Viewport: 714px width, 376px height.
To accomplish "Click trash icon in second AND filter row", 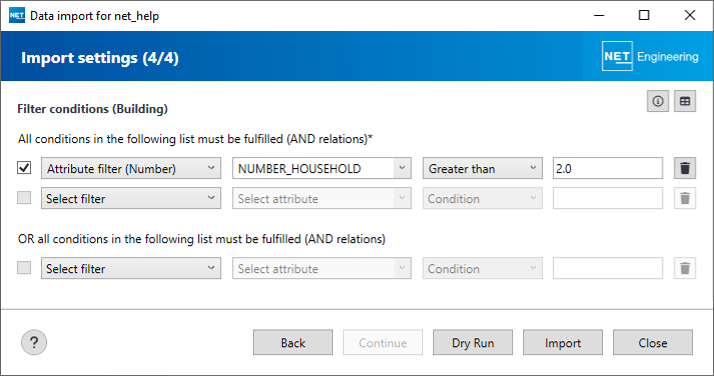I will click(x=685, y=198).
